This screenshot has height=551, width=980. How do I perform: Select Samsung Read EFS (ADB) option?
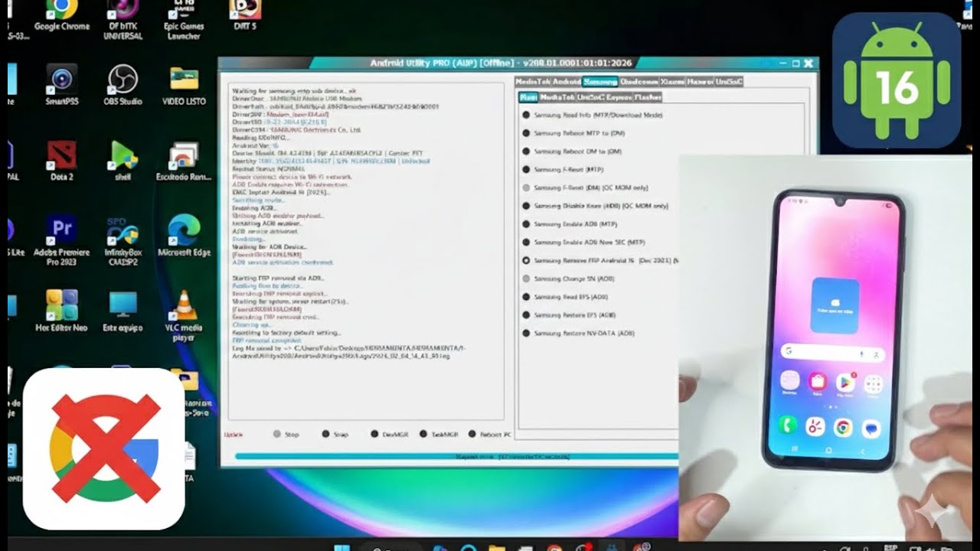click(564, 297)
